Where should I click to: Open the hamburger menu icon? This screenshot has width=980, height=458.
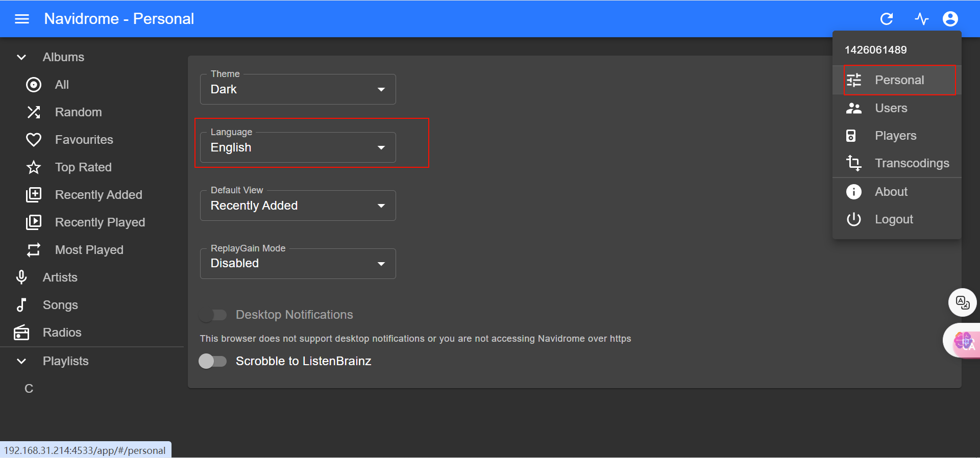pos(22,19)
